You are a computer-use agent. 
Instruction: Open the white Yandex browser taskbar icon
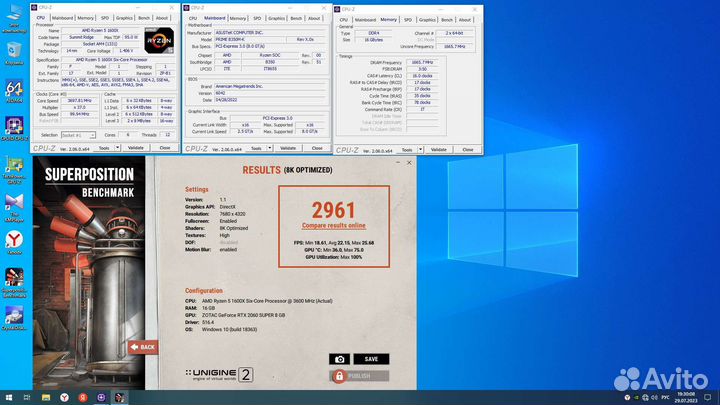point(64,397)
